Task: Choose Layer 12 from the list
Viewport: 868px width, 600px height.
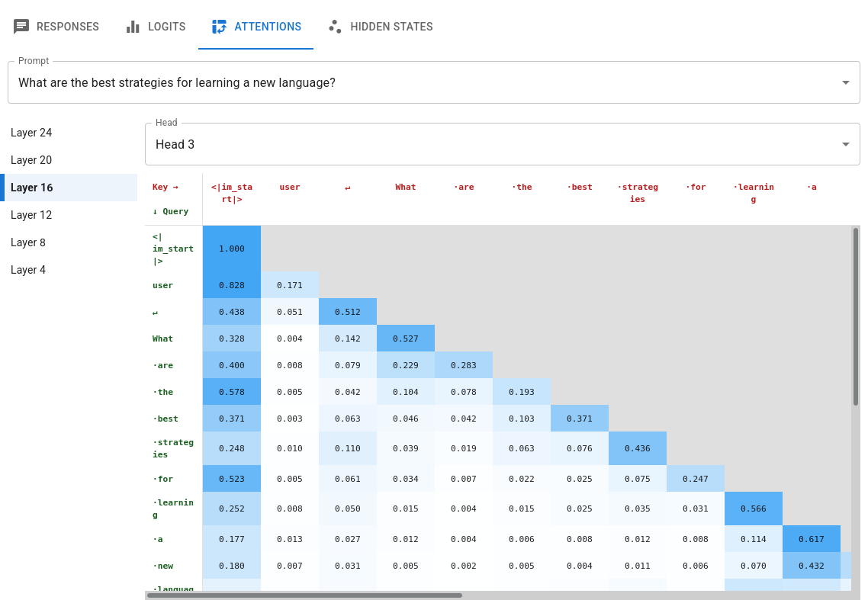Action: [69, 215]
